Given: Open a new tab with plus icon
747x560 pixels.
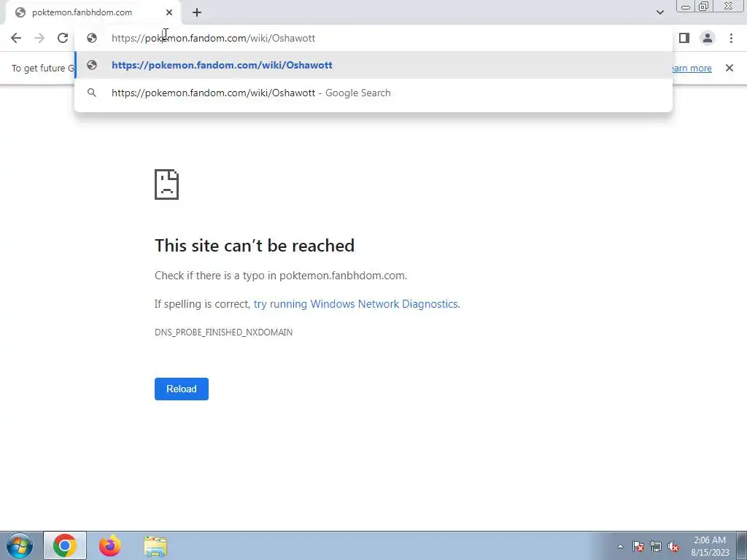Looking at the screenshot, I should pyautogui.click(x=197, y=12).
